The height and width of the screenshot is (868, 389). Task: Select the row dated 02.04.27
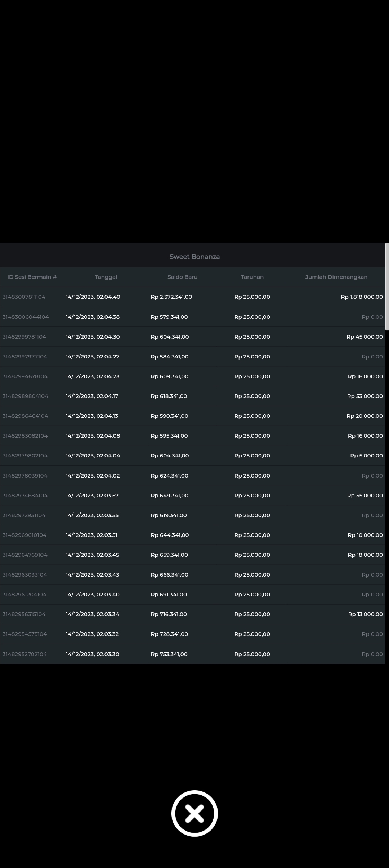click(x=92, y=357)
